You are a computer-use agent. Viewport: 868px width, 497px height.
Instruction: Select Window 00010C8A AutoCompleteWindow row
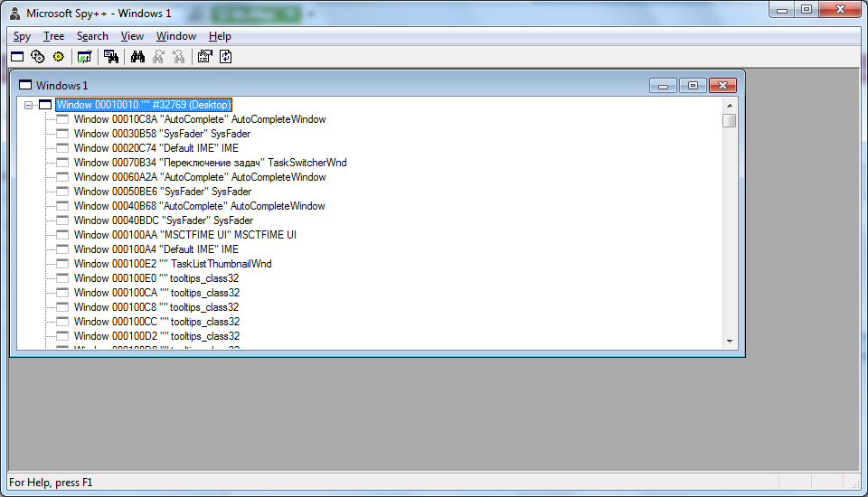(200, 119)
